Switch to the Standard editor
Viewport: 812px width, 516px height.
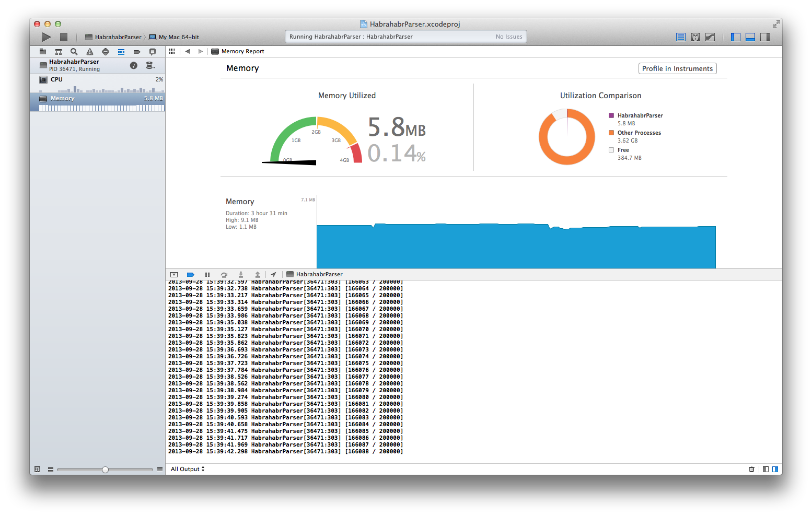point(681,37)
